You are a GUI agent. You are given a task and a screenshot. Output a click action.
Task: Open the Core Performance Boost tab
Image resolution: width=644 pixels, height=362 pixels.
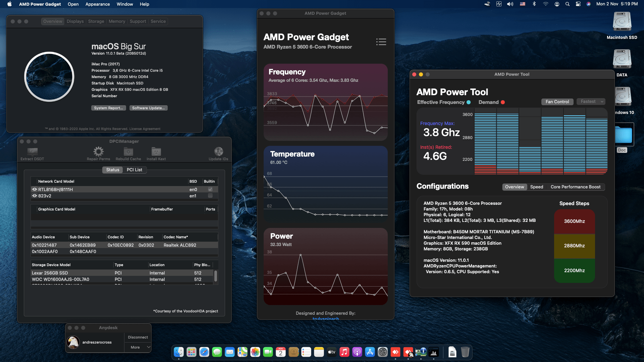575,187
